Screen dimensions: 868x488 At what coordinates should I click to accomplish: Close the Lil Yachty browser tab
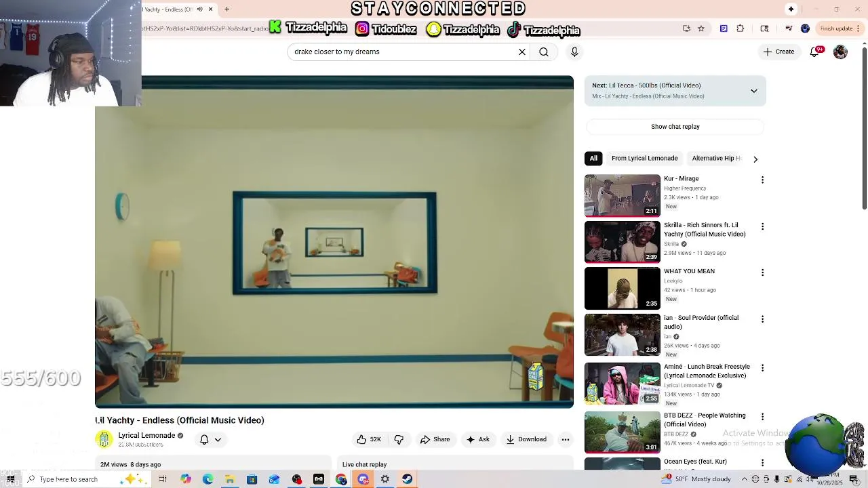coord(210,9)
